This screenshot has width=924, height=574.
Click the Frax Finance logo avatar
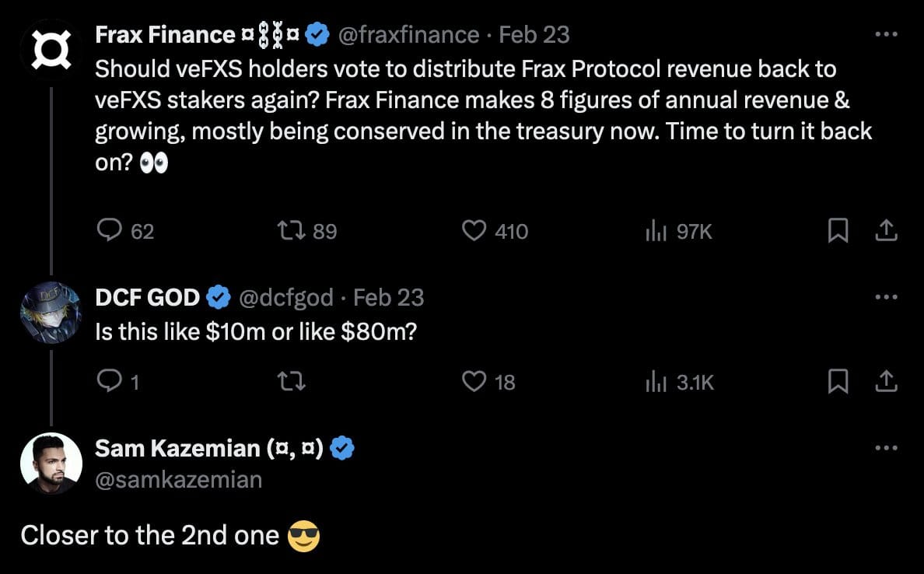pyautogui.click(x=51, y=47)
